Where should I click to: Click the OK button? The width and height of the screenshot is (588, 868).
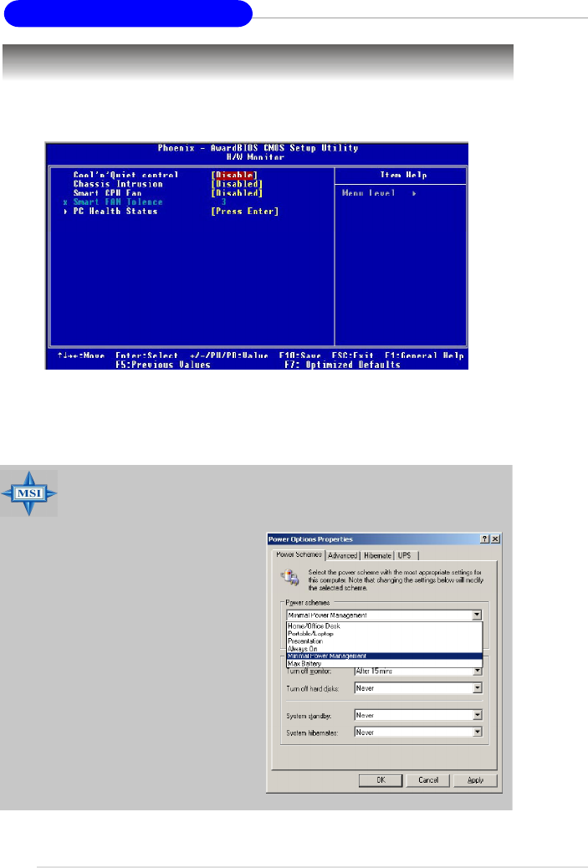(x=381, y=780)
